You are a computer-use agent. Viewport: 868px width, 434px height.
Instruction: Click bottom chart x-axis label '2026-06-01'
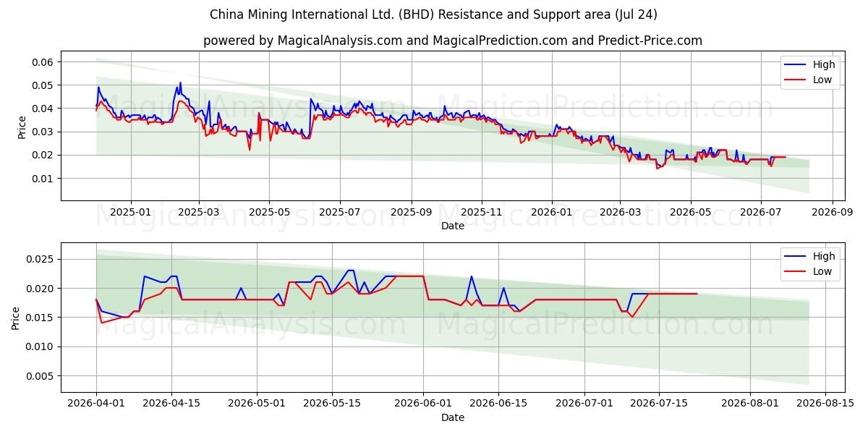click(x=424, y=404)
